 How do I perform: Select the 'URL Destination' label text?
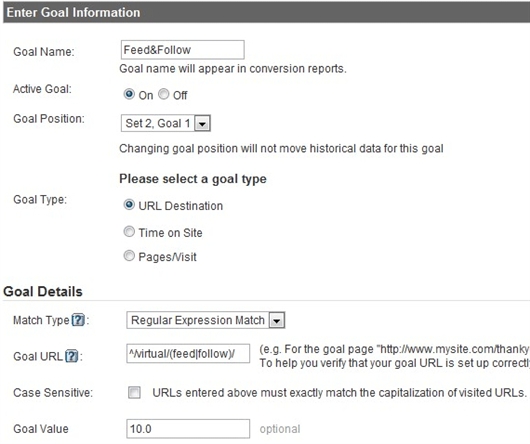pos(180,206)
